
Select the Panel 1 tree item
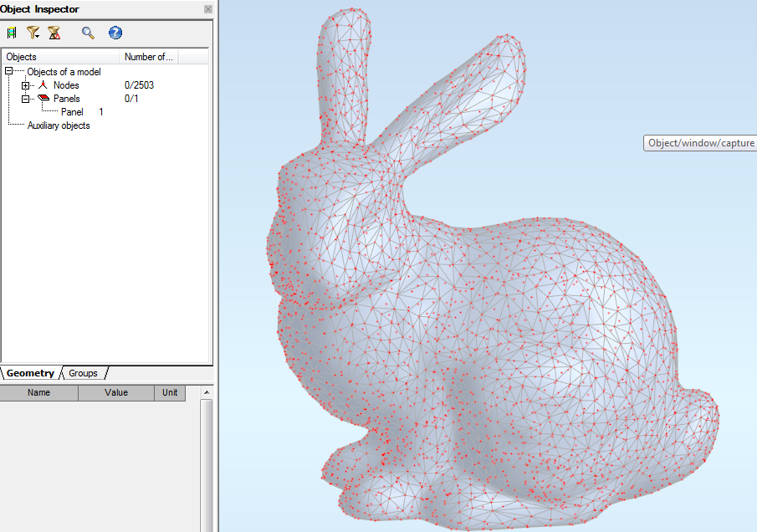[x=71, y=111]
